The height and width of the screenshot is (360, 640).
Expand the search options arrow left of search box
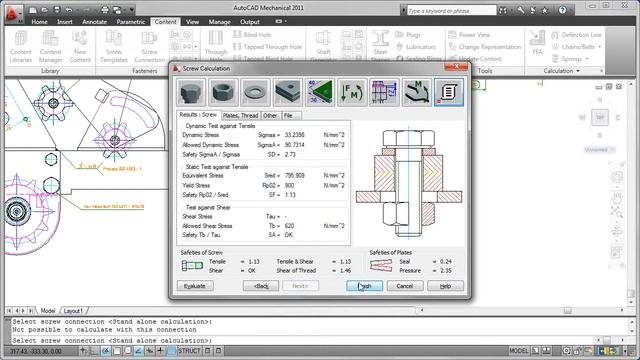point(403,10)
